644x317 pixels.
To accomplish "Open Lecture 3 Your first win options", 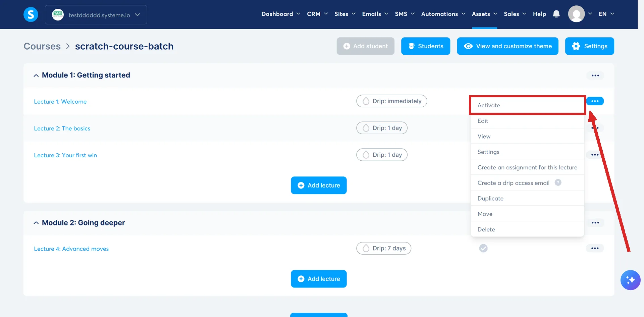I will (x=595, y=155).
